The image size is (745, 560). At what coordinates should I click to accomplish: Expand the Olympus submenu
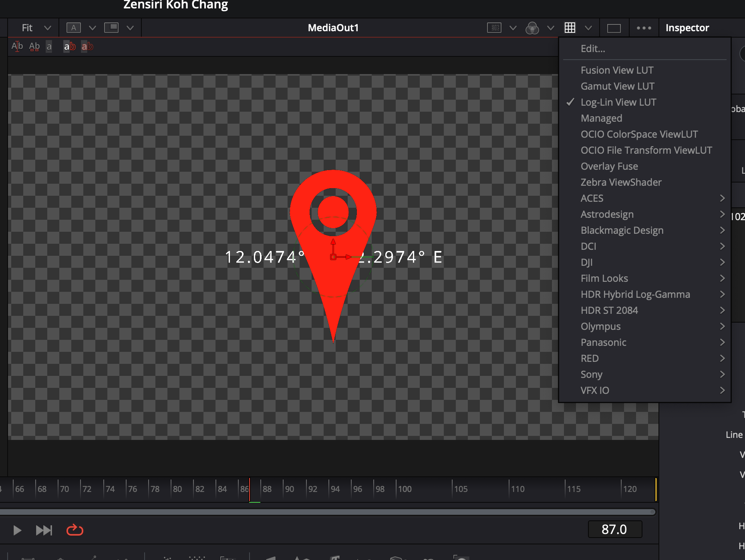pos(645,326)
